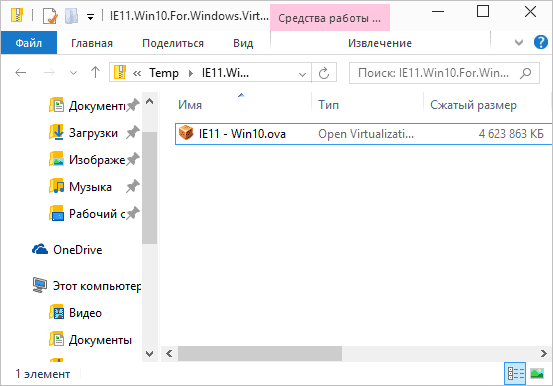Go forward with the right arrow
553x386 pixels.
tap(49, 73)
